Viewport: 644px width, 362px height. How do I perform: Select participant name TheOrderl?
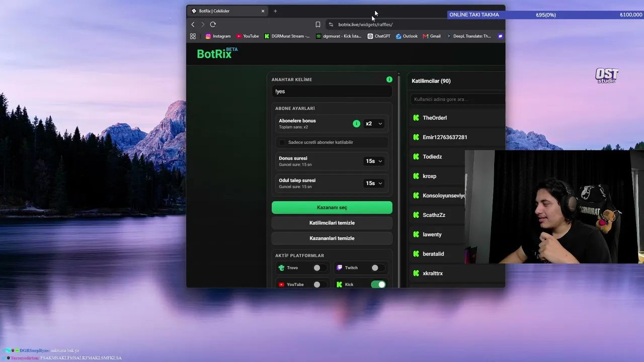[435, 118]
